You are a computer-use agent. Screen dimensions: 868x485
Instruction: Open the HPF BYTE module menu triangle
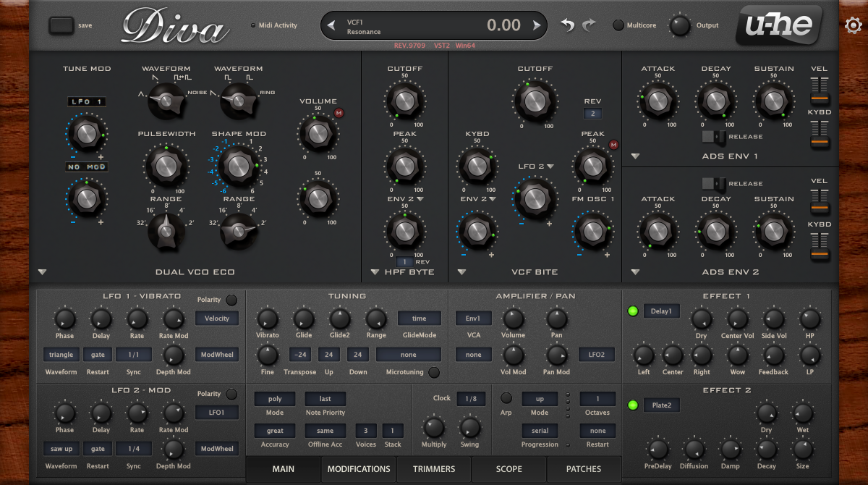375,272
